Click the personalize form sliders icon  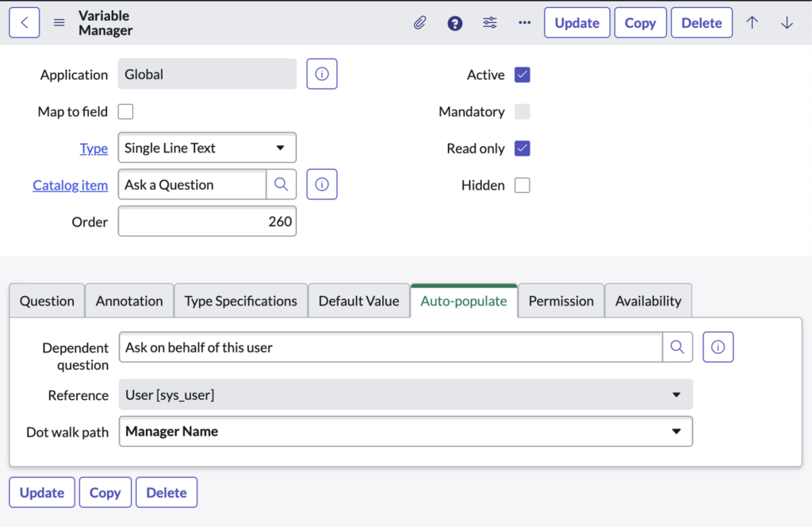click(x=490, y=23)
